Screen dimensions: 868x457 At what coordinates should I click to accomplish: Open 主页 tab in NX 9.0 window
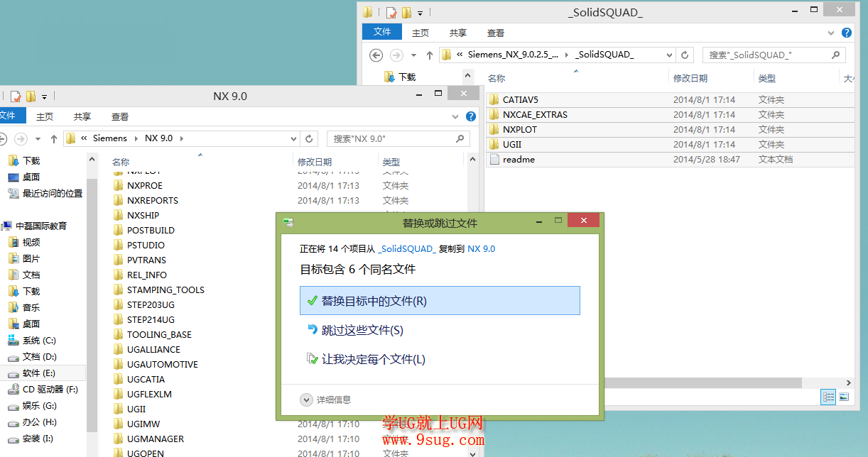click(x=45, y=116)
